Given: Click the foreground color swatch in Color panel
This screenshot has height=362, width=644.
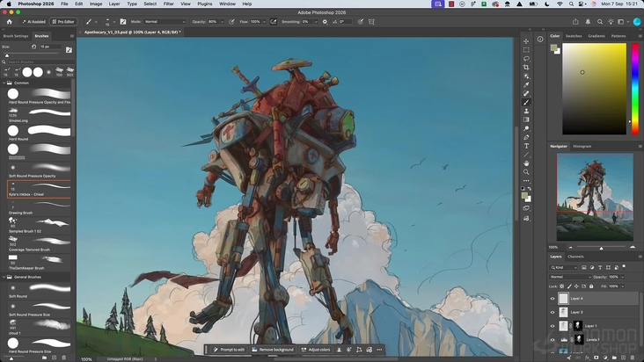Looking at the screenshot, I should tap(553, 47).
